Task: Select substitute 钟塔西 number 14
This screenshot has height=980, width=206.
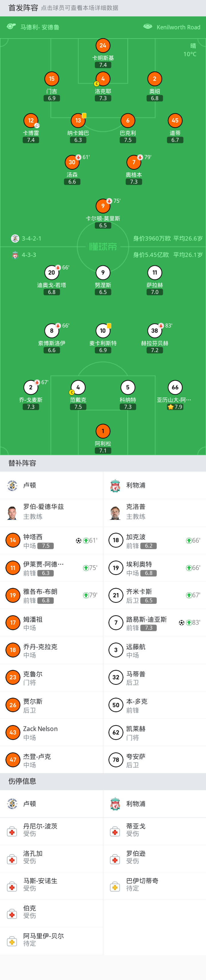Action: pyautogui.click(x=13, y=540)
